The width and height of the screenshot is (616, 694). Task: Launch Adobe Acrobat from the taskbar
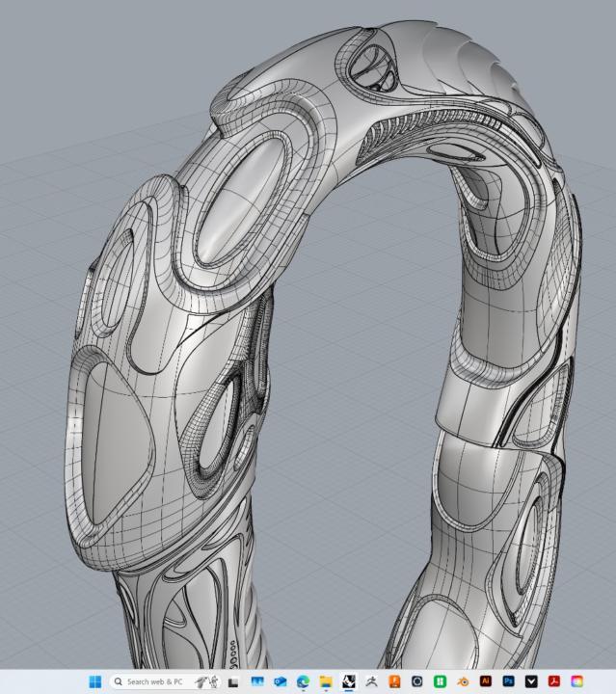pos(554,681)
